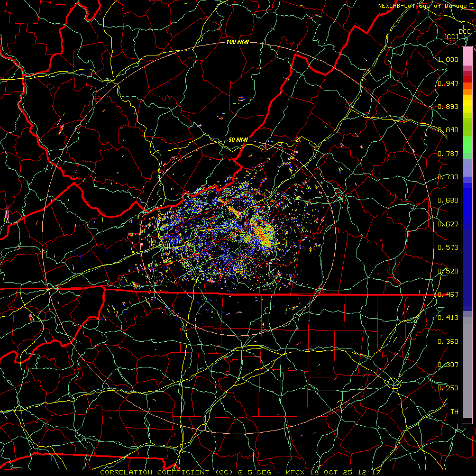Viewport: 476px width, 476px height.
Task: Click the TH threshold label
Action: coord(454,412)
